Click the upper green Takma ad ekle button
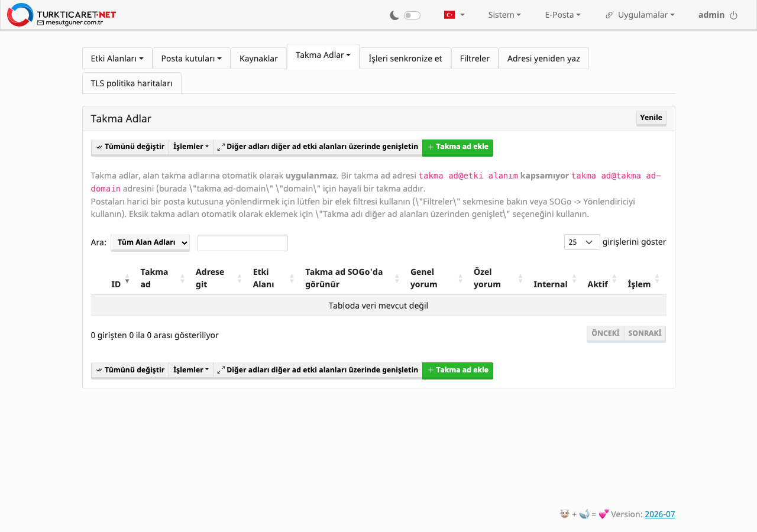This screenshot has height=532, width=757. [x=458, y=147]
